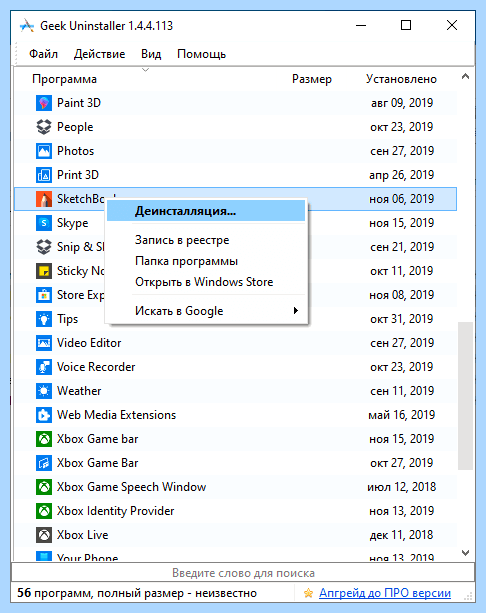
Task: Select the Video Editor program name
Action: tap(89, 343)
